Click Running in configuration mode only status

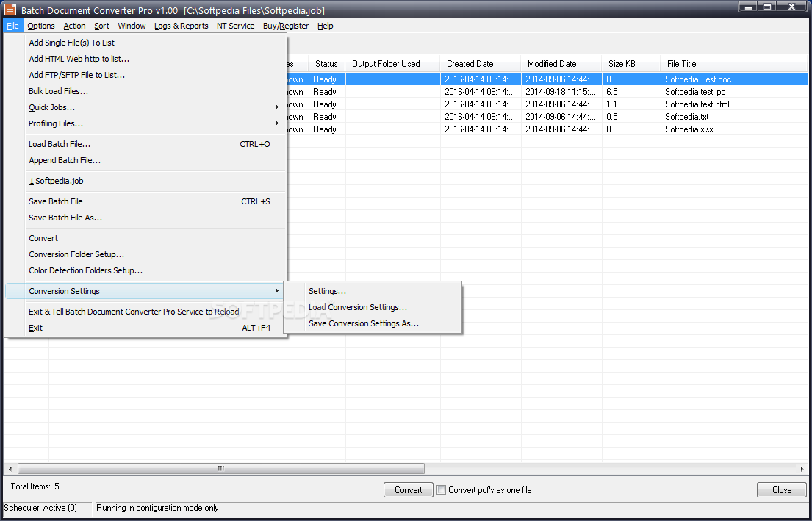pos(157,508)
